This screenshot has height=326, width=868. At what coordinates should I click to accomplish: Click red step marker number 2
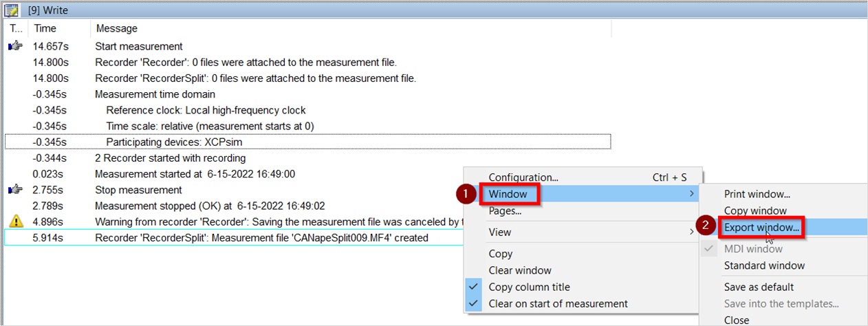click(705, 224)
